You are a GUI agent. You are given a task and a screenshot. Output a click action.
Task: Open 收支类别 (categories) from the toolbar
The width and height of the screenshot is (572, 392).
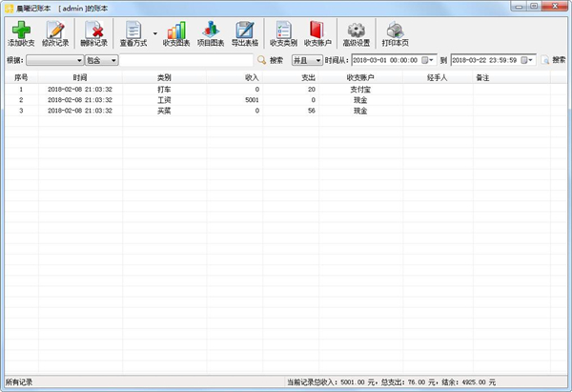pos(283,34)
